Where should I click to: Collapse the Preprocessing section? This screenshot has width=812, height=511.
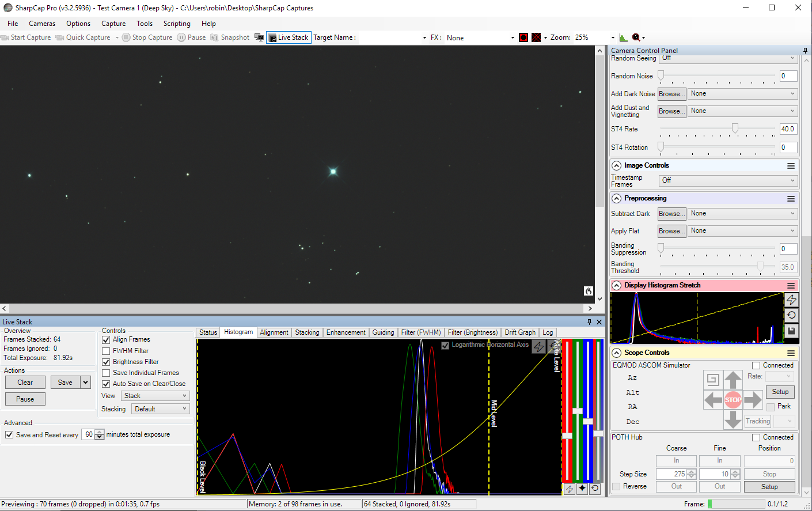pos(616,199)
